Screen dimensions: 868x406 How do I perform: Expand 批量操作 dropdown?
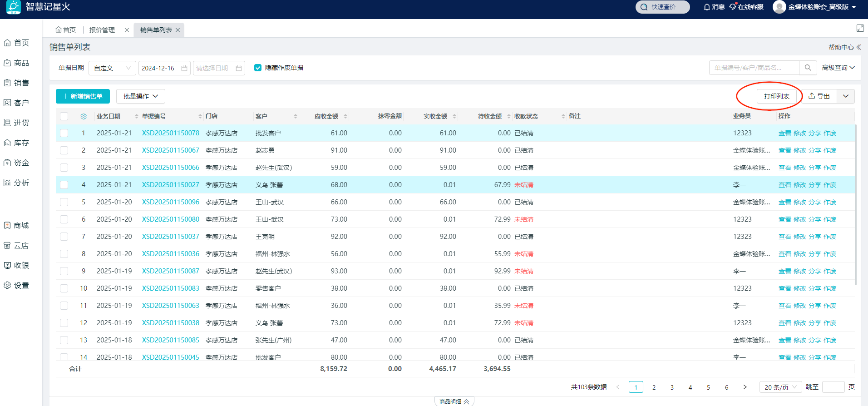pyautogui.click(x=141, y=96)
